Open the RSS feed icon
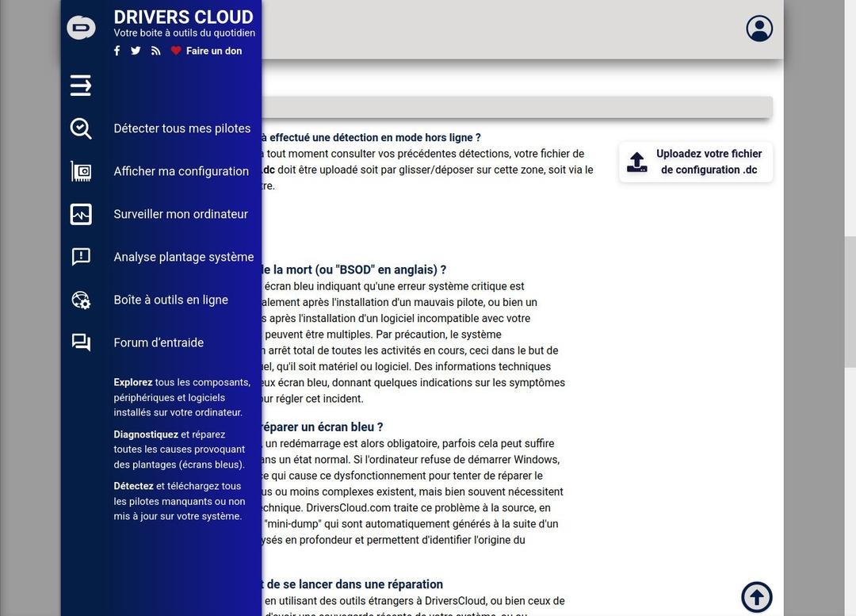Viewport: 856px width, 616px height. click(x=155, y=50)
